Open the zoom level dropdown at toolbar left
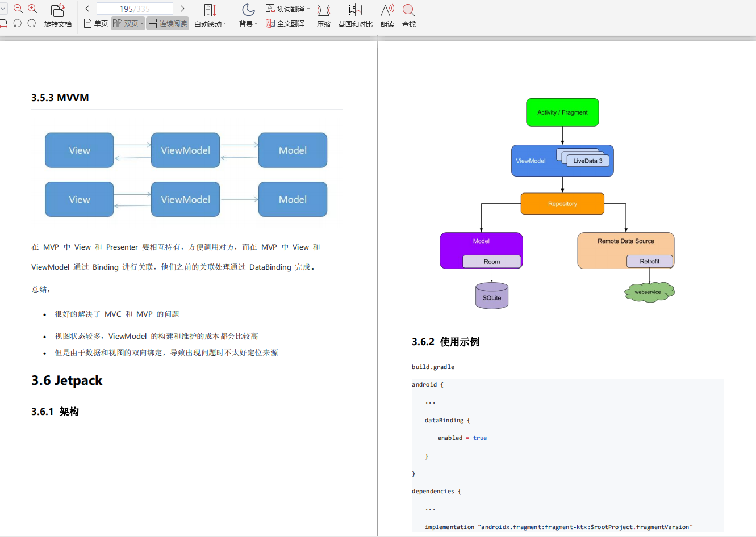756x537 pixels. (x=3, y=9)
